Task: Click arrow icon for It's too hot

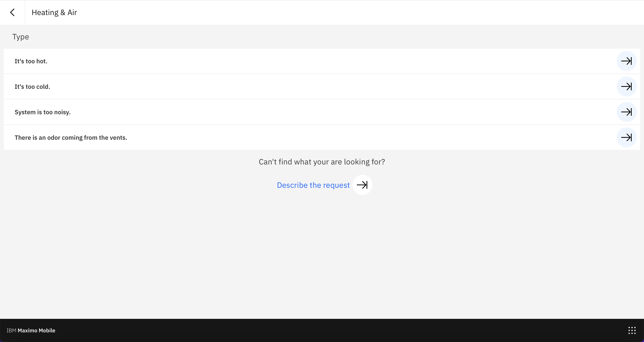Action: click(626, 61)
